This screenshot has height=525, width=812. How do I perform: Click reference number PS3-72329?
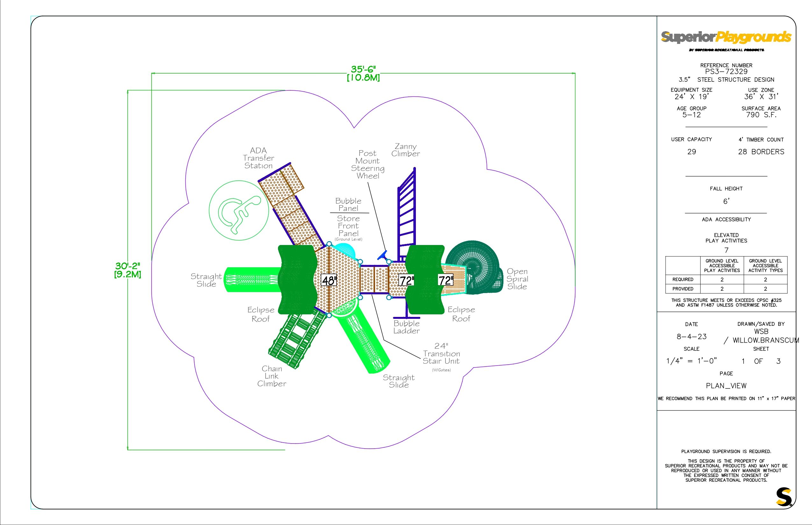[x=726, y=72]
